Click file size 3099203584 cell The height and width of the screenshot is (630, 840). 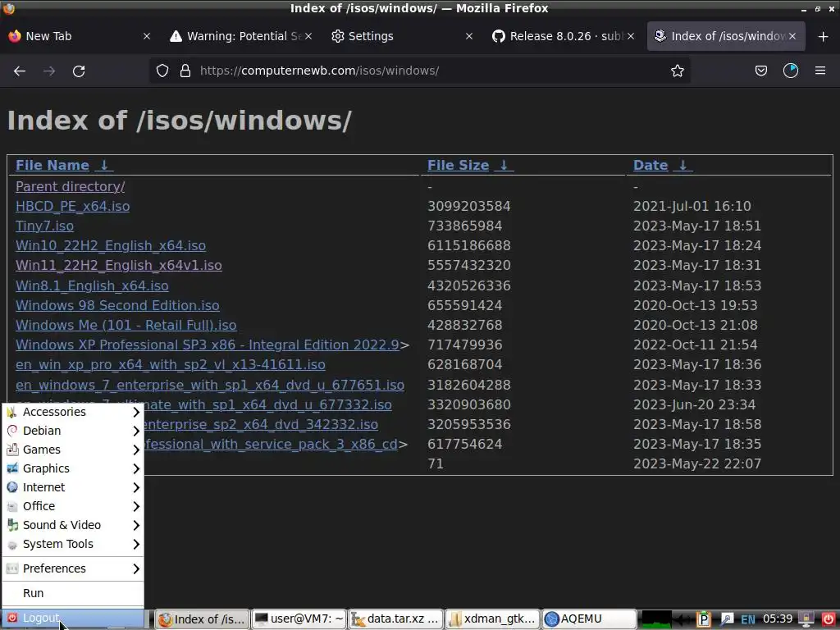pos(468,206)
